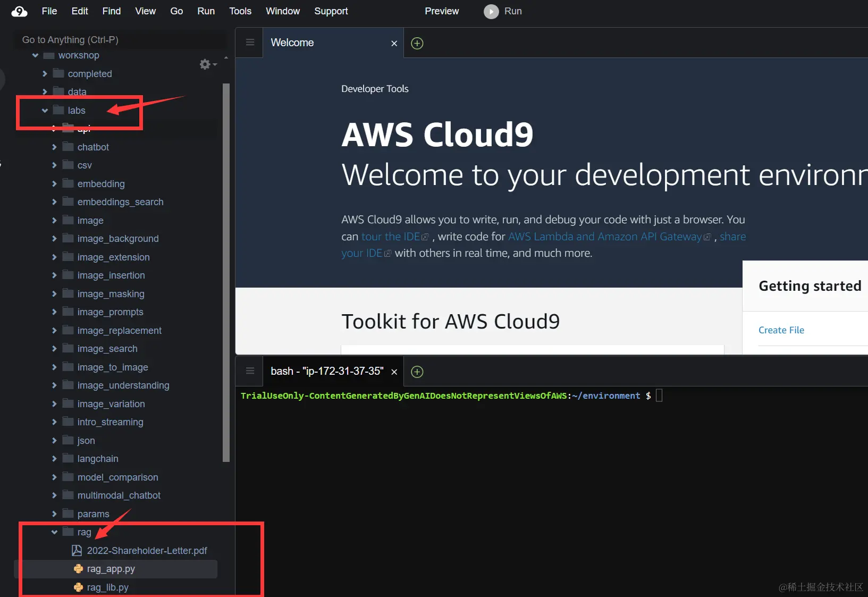Select the 2022-Shareholder-Letter.pdf file icon
The width and height of the screenshot is (868, 597).
(77, 550)
